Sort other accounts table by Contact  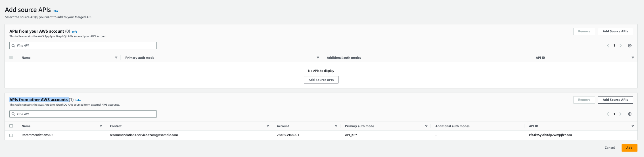pyautogui.click(x=268, y=126)
